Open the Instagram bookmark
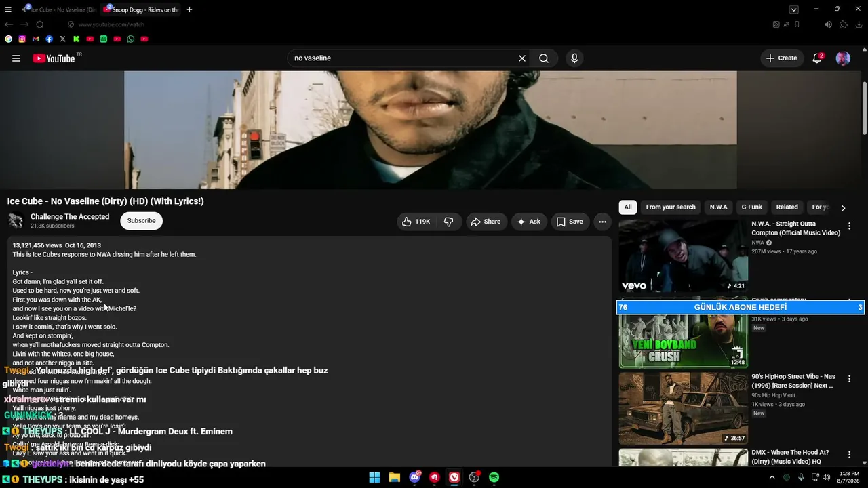 pos(22,39)
